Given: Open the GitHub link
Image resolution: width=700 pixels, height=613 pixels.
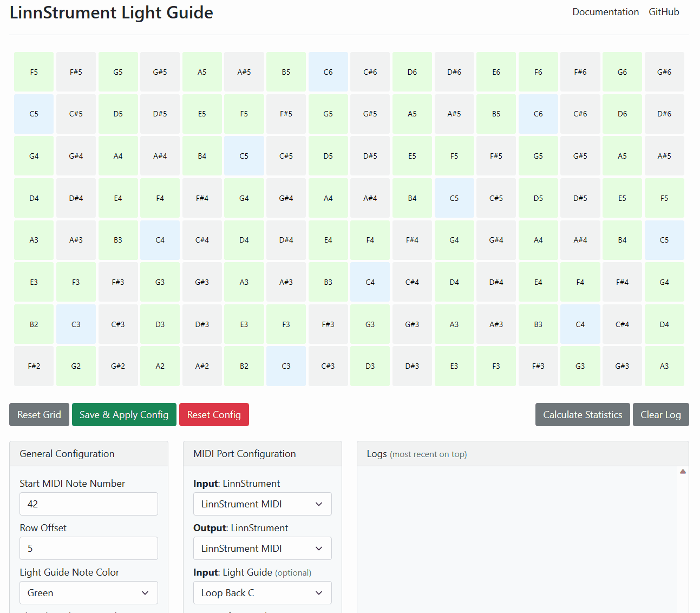Looking at the screenshot, I should click(x=664, y=12).
